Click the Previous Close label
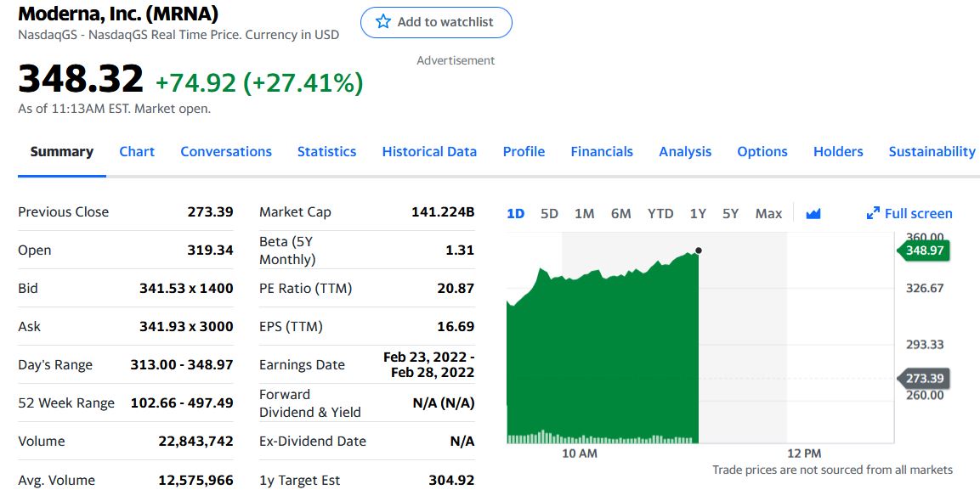This screenshot has width=980, height=501. coord(63,211)
